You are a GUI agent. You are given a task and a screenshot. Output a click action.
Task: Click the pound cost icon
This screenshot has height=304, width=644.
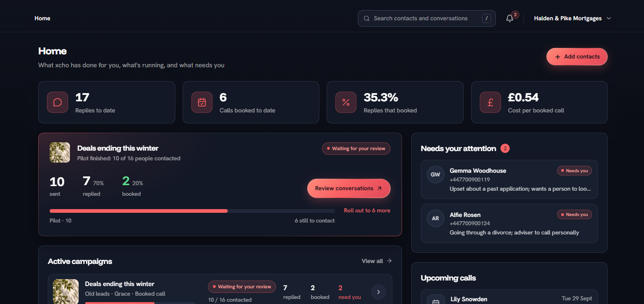click(x=490, y=102)
